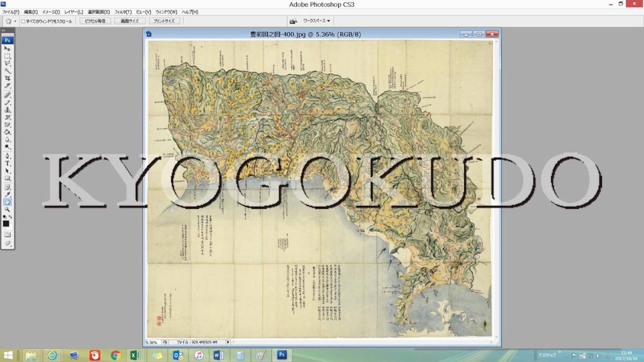Open File Explorer from taskbar

31,355
